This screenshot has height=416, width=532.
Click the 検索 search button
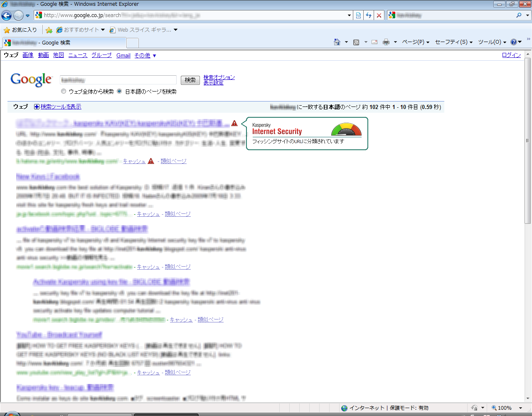(190, 80)
